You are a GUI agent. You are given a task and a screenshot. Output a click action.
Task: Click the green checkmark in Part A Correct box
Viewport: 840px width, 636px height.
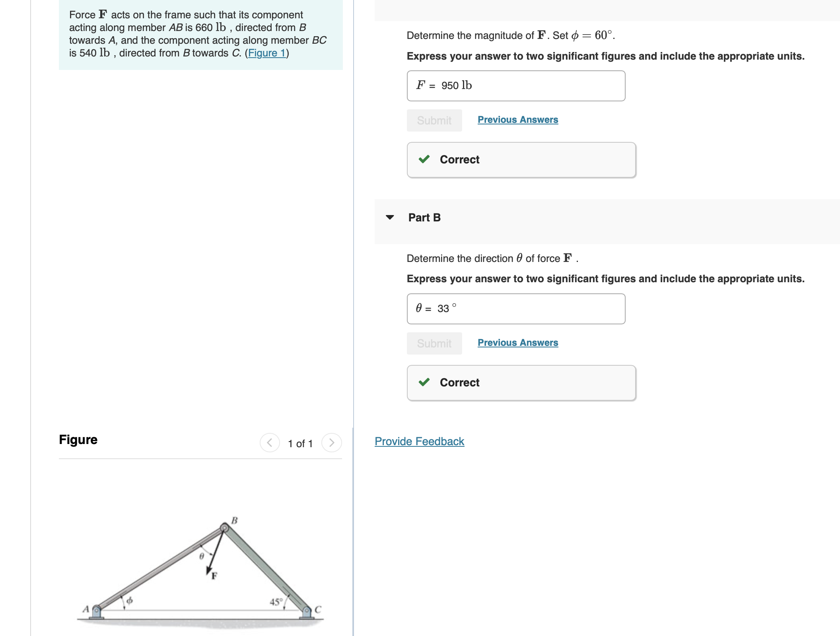pyautogui.click(x=424, y=159)
